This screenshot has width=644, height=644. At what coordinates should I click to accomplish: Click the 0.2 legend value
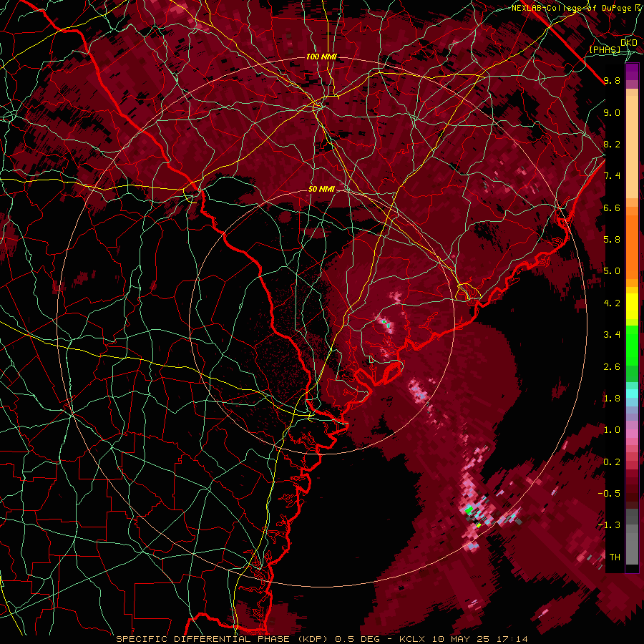(612, 462)
